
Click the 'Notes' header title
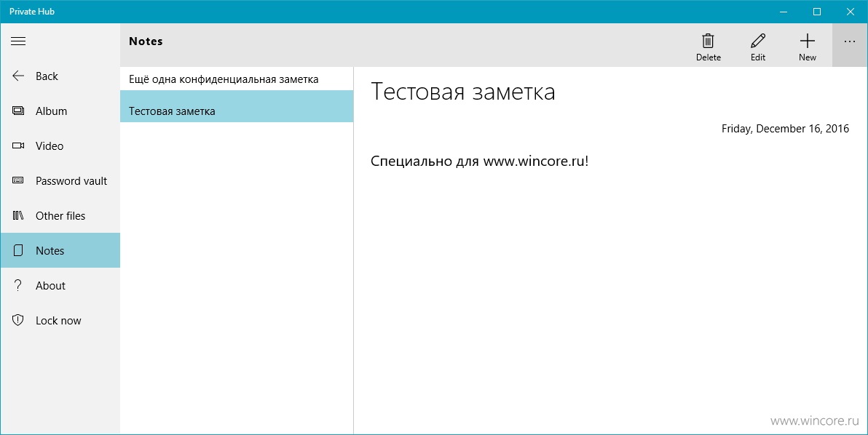click(x=146, y=41)
